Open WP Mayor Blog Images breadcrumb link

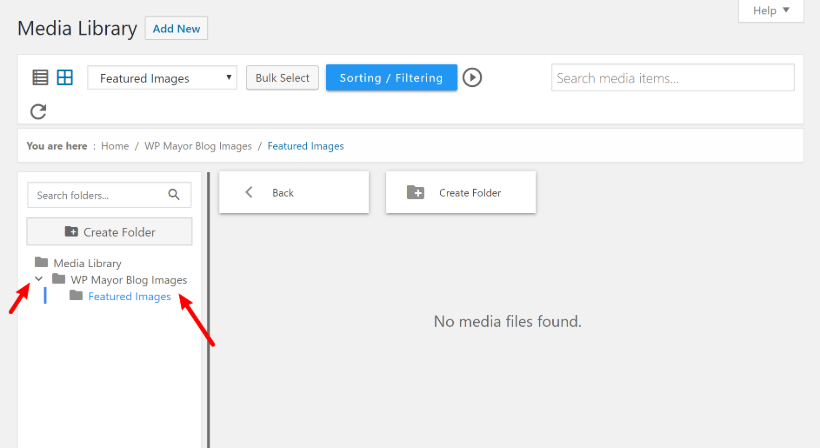pos(198,146)
